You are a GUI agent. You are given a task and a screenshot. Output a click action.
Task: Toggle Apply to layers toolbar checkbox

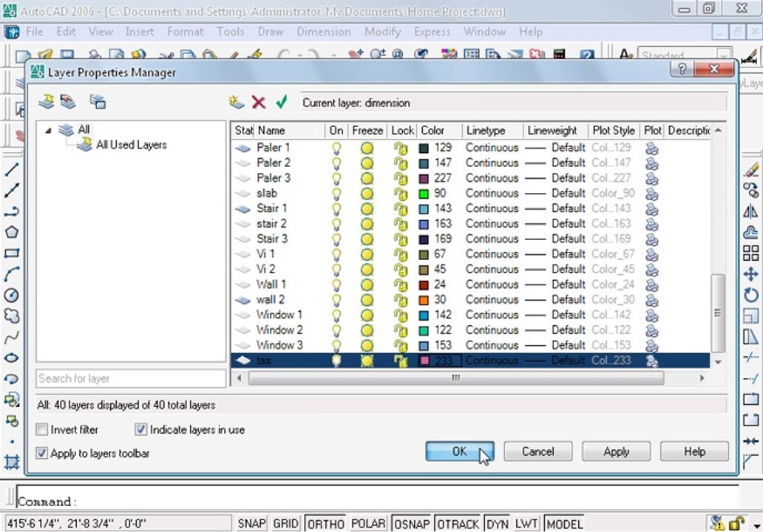pos(42,453)
